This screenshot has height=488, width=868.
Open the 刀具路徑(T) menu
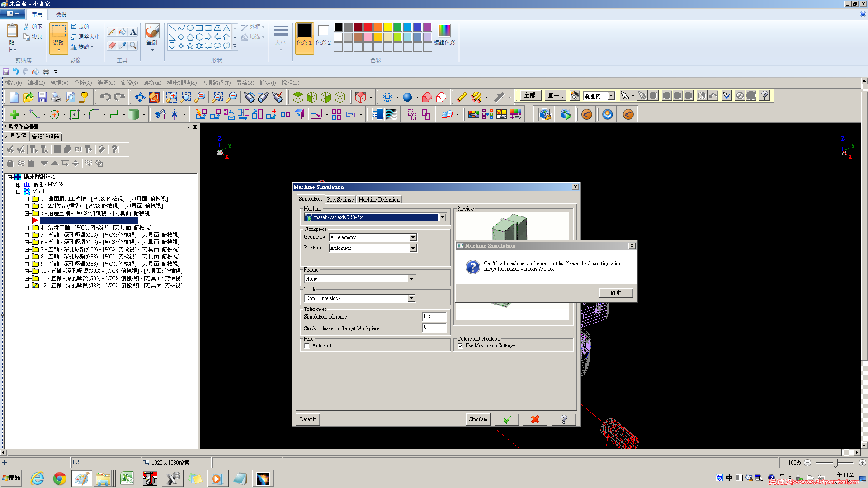(216, 83)
